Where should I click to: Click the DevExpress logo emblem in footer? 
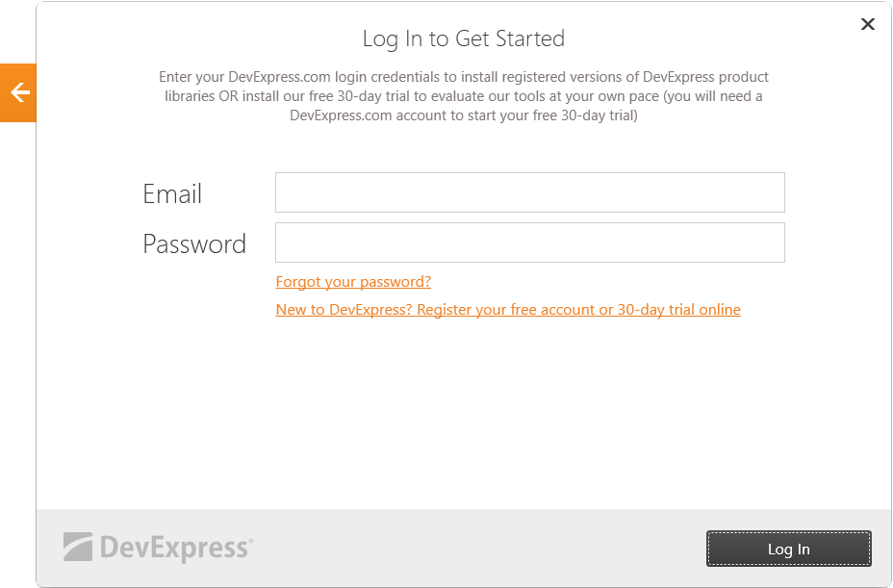[x=78, y=547]
